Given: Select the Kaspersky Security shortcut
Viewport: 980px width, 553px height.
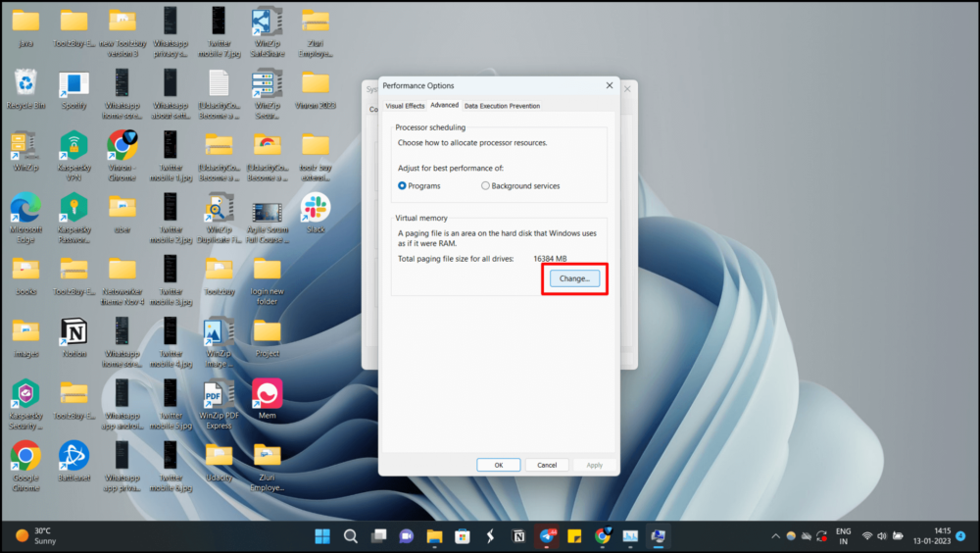Looking at the screenshot, I should click(x=25, y=404).
